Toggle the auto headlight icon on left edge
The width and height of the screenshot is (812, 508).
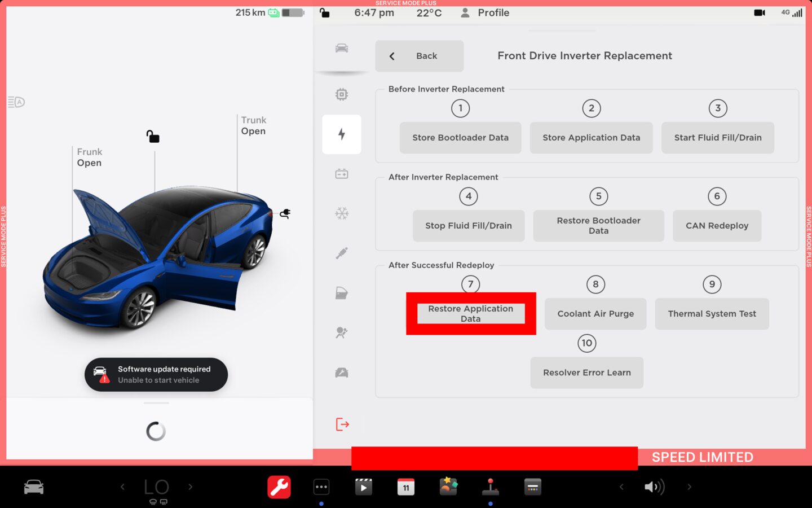coord(16,102)
